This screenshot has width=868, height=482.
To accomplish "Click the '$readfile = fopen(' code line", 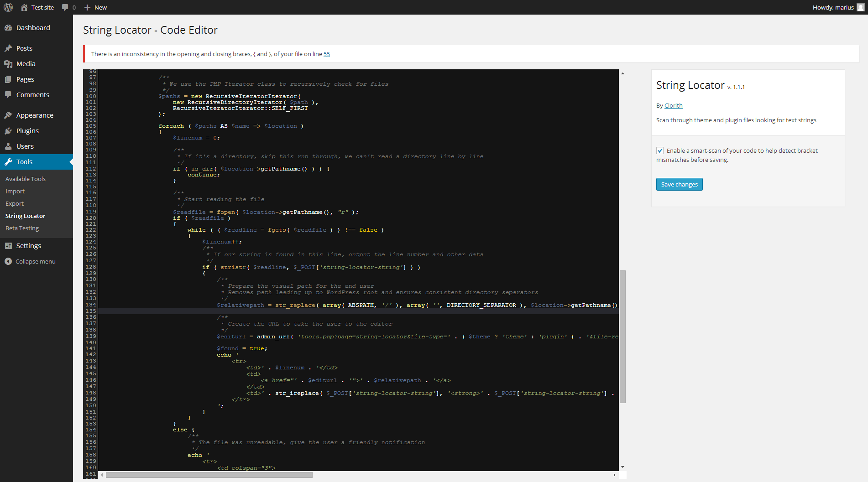I will coord(266,212).
